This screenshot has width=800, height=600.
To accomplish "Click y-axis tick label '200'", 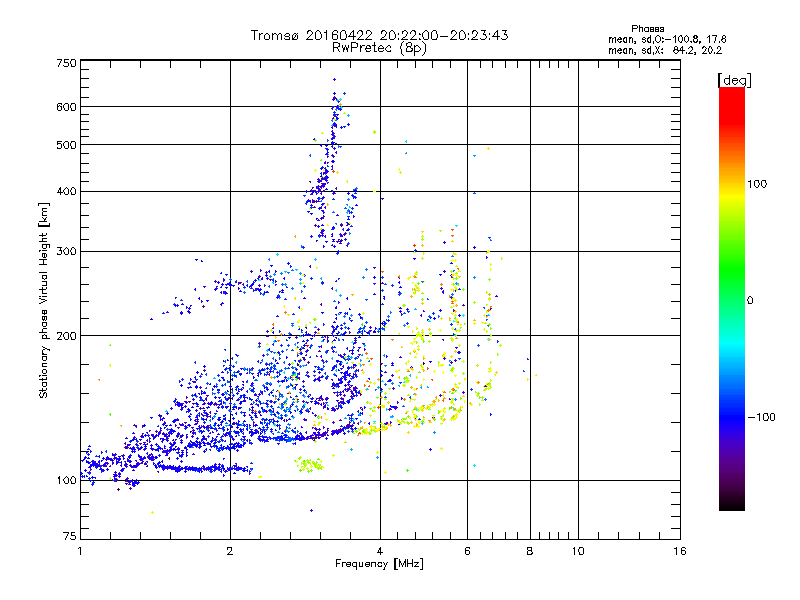I will (x=66, y=336).
